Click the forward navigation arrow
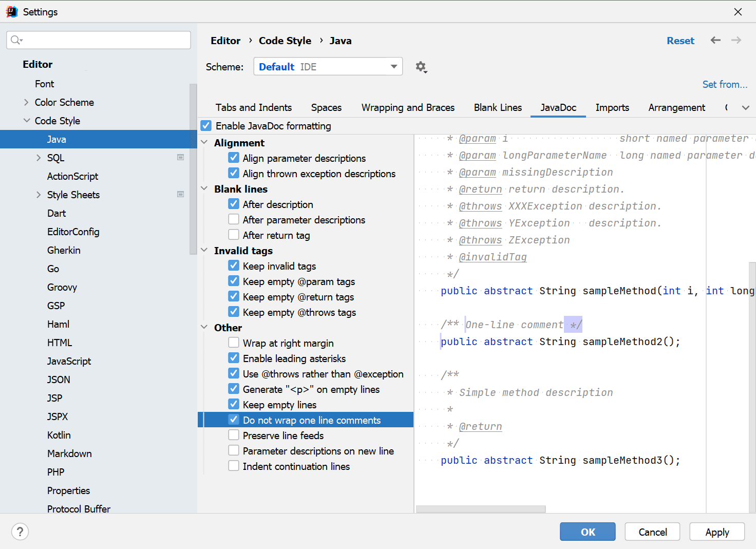The image size is (756, 549). pos(736,40)
